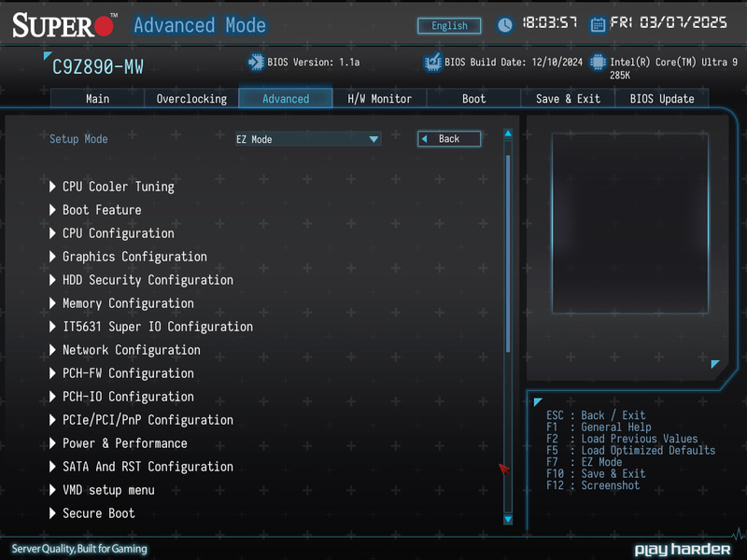
Task: Open the BIOS Update tab
Action: [662, 99]
